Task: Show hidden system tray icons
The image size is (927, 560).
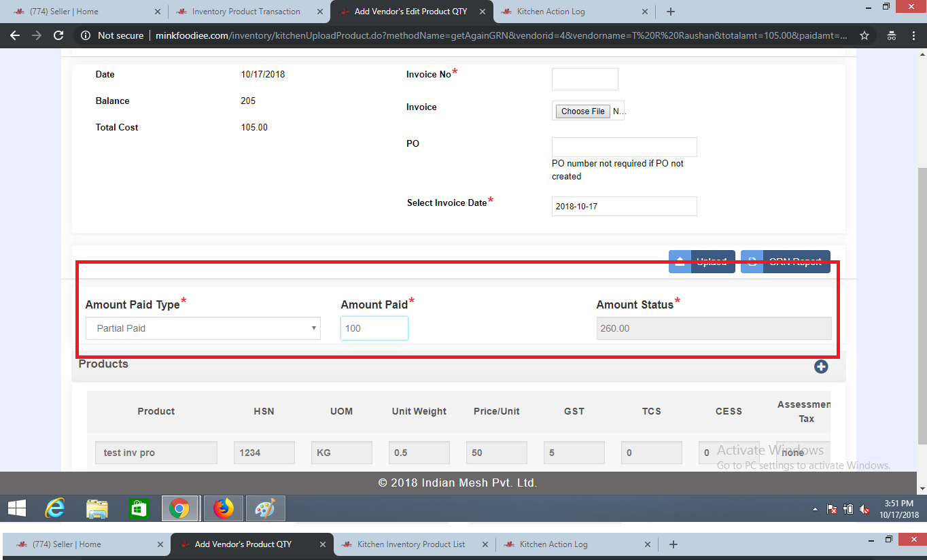Action: (x=816, y=509)
